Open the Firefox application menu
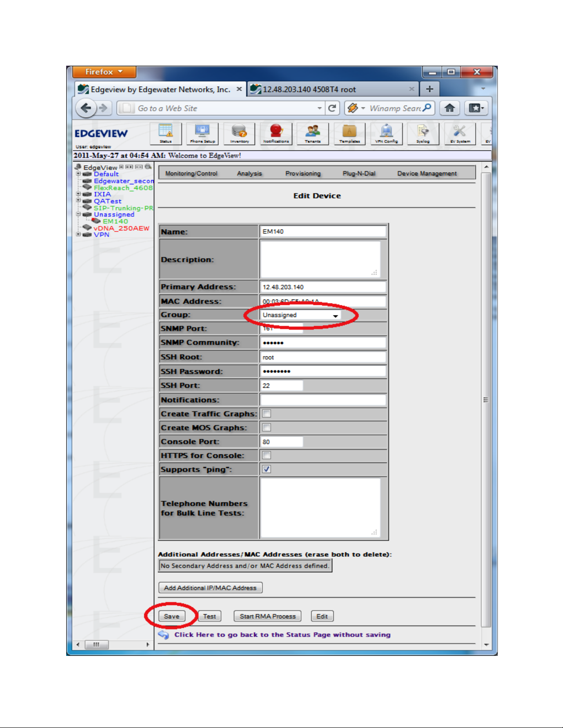The height and width of the screenshot is (728, 563). pos(104,72)
